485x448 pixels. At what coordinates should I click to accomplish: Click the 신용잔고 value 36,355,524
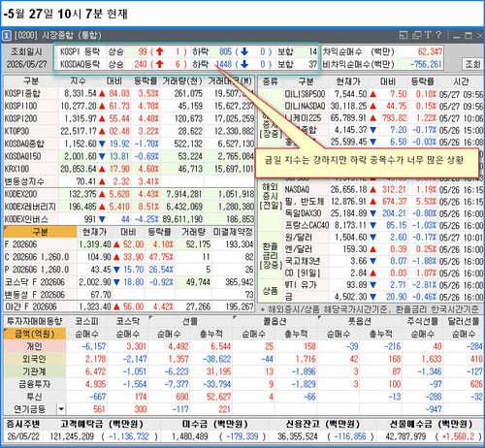298,436
